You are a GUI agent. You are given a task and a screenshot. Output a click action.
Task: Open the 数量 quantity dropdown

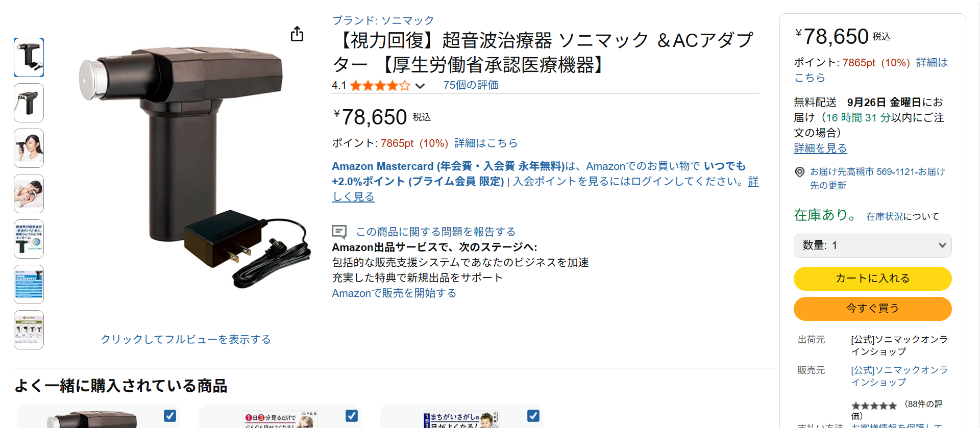tap(872, 245)
